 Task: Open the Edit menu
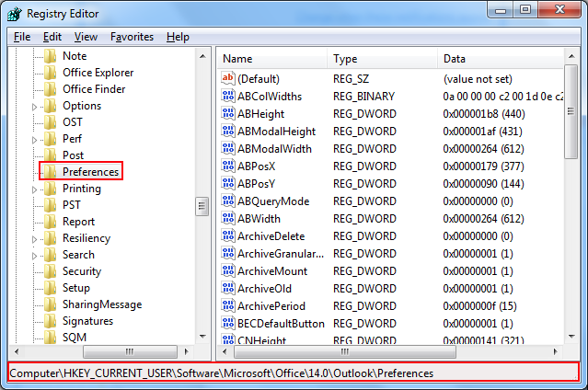point(52,37)
